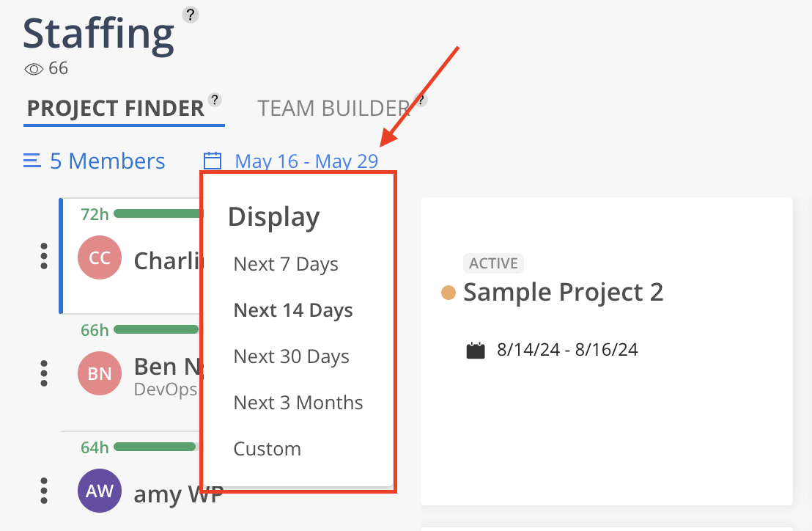
Task: Click the eye views icon
Action: pyautogui.click(x=34, y=69)
